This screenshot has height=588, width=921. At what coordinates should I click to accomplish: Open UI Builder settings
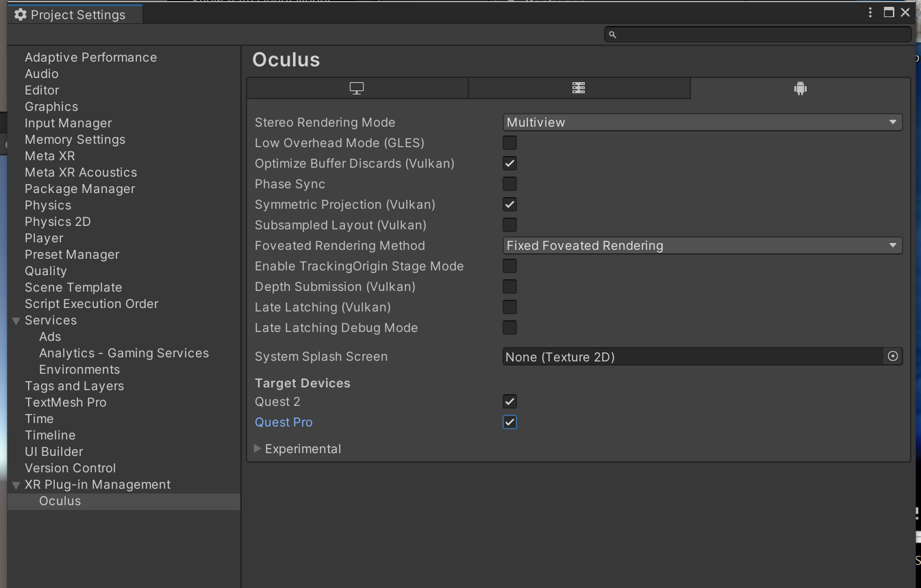[x=54, y=452]
